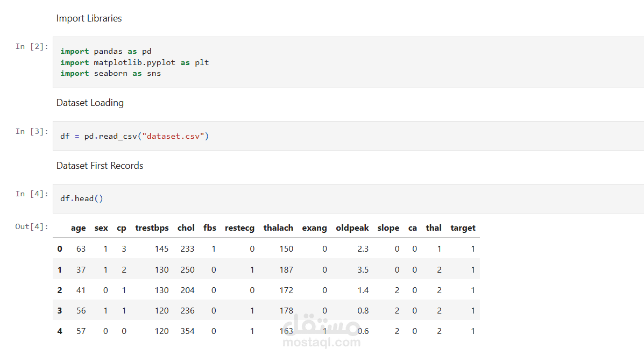Click the Out[4] output prompt
The height and width of the screenshot is (356, 644).
32,226
